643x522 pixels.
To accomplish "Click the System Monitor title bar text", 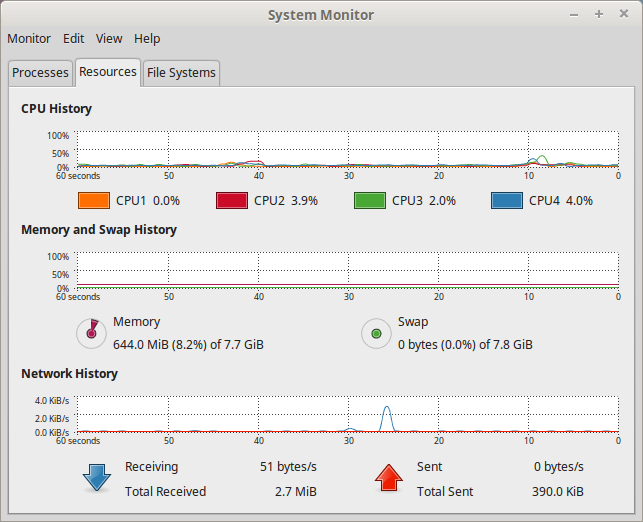I will (321, 15).
